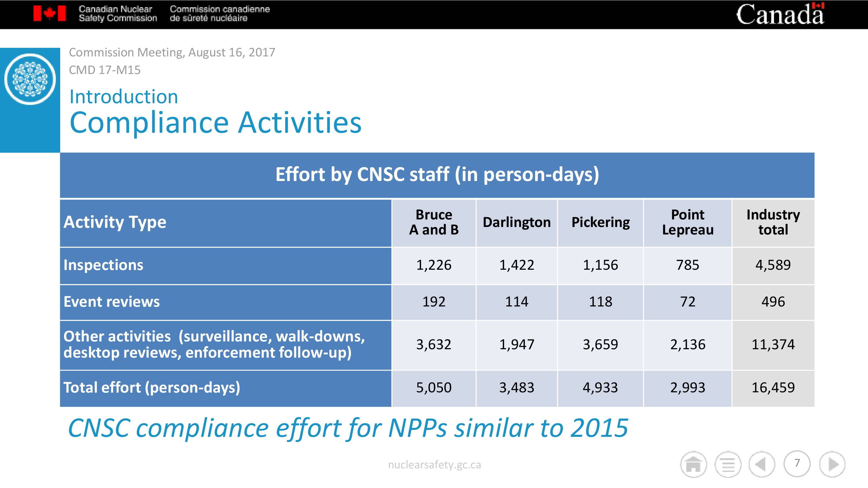Click Darlington inspections value 1,422
Screen dimensions: 868x488
[516, 265]
